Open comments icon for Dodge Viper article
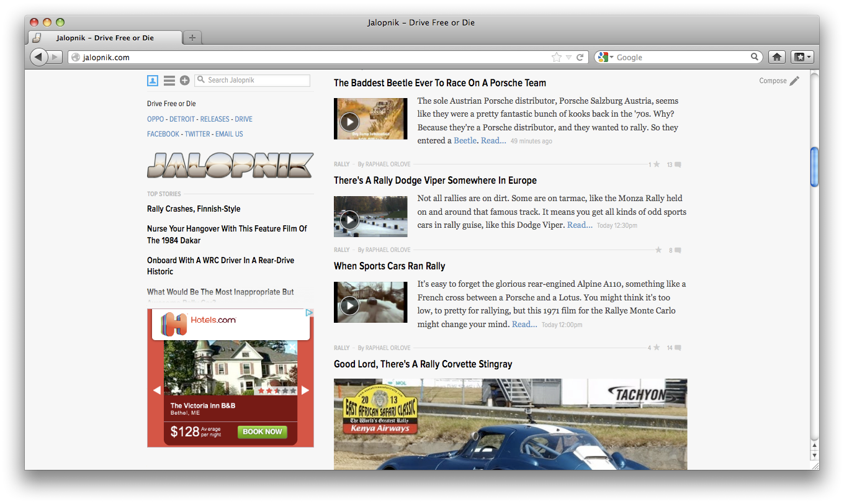 tap(678, 250)
